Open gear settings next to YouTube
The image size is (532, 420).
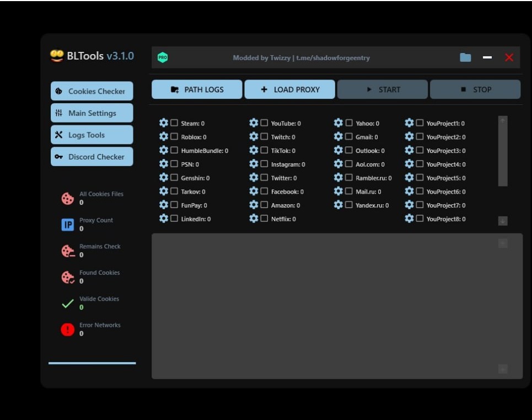coord(254,123)
